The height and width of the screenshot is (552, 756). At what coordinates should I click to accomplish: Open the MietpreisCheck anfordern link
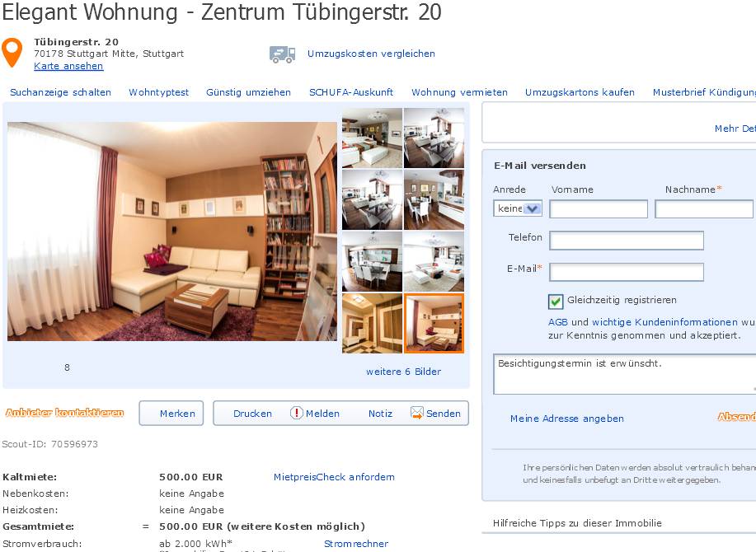(x=334, y=477)
